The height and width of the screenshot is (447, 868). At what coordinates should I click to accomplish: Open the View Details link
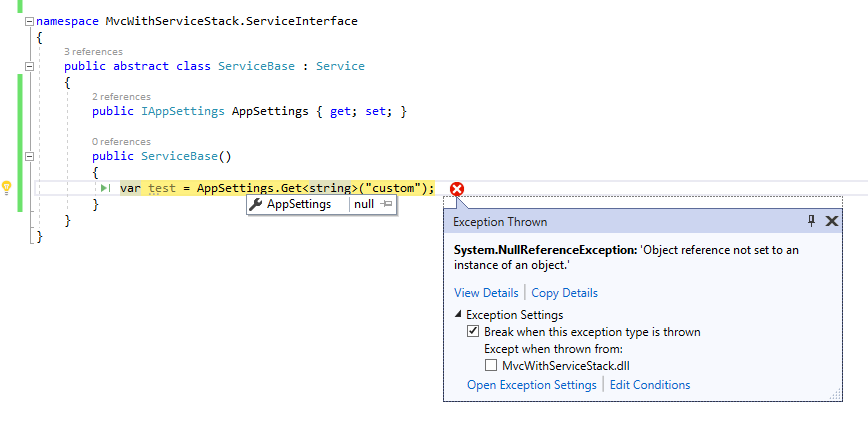(486, 292)
